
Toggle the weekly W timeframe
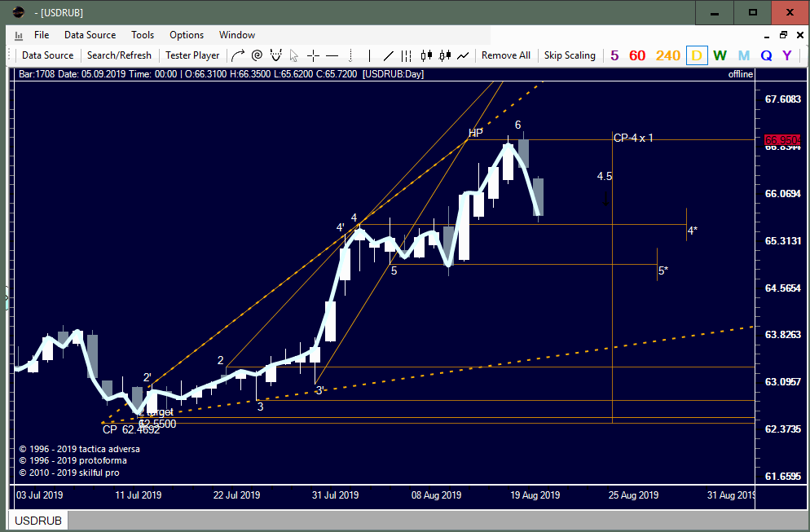[x=720, y=55]
